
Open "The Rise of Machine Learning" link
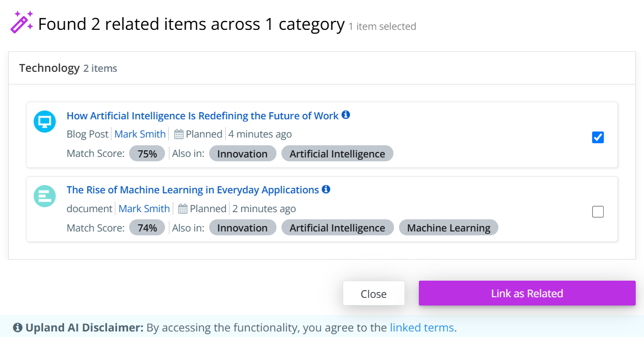[193, 190]
